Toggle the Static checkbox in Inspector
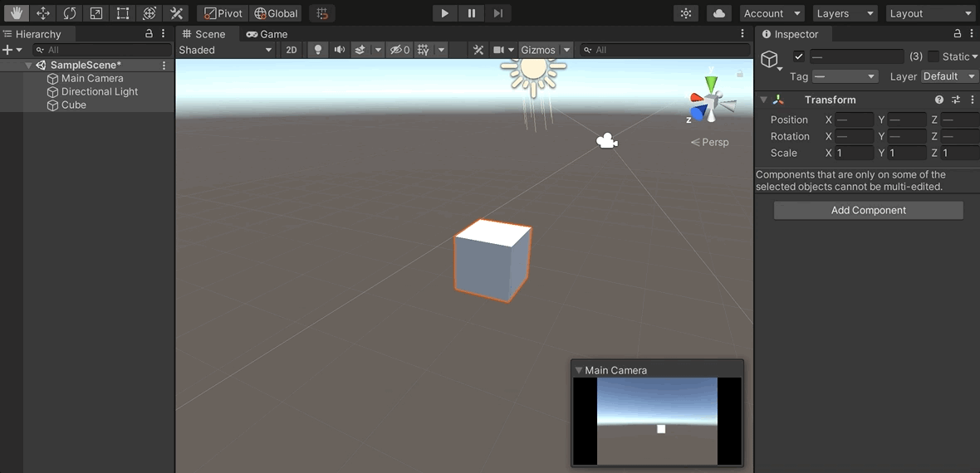 933,56
